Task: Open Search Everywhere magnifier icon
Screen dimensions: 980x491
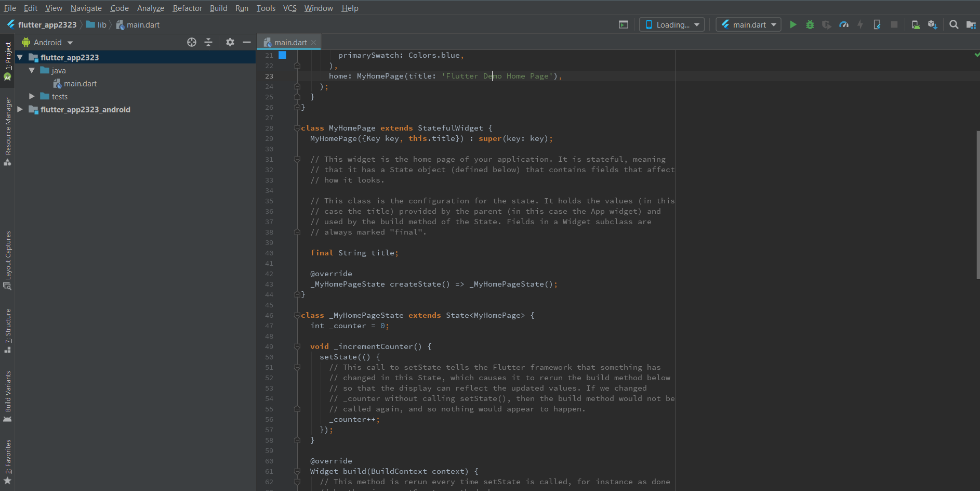Action: [x=953, y=24]
